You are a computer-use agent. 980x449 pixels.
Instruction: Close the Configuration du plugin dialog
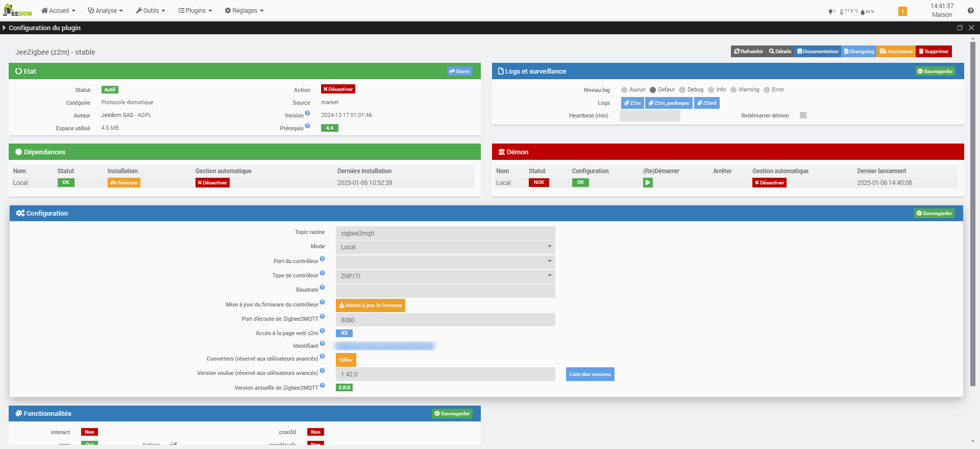[x=971, y=28]
